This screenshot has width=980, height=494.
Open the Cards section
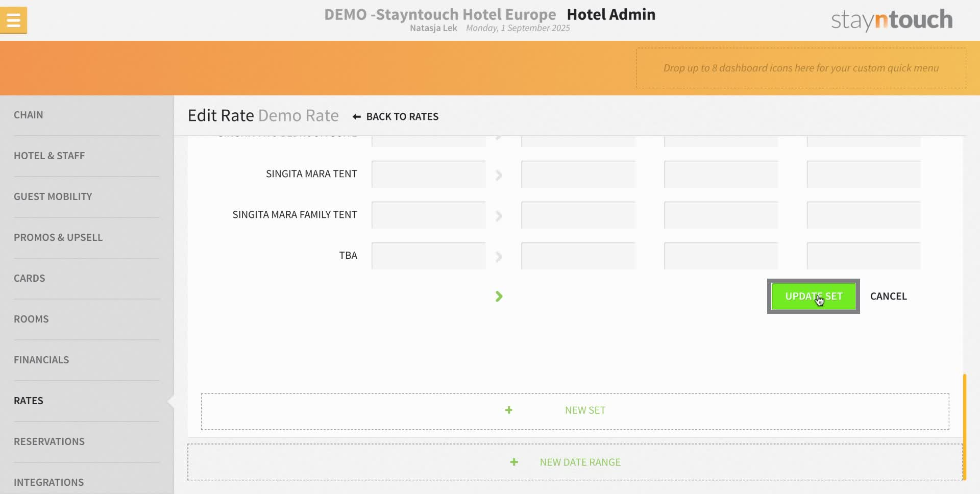click(30, 278)
